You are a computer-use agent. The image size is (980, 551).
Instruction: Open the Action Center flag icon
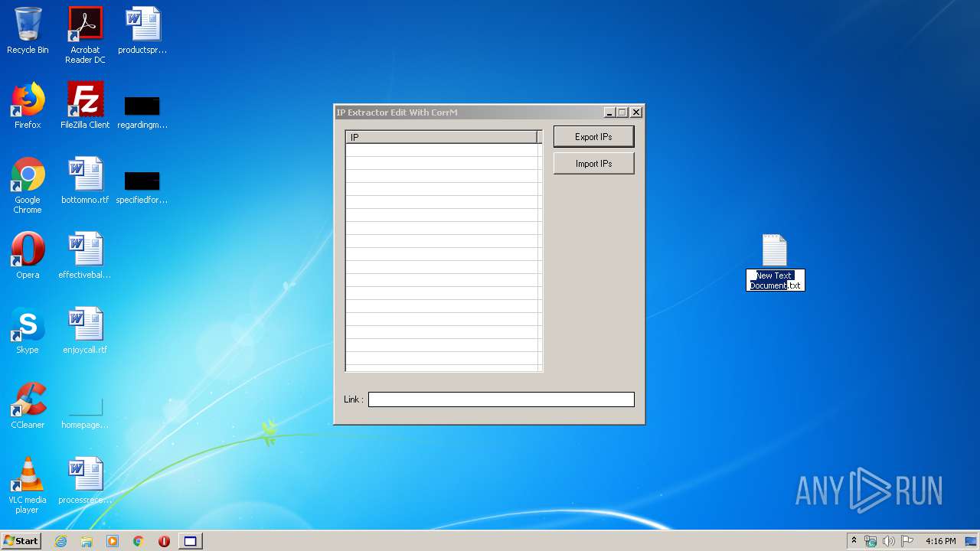(906, 541)
